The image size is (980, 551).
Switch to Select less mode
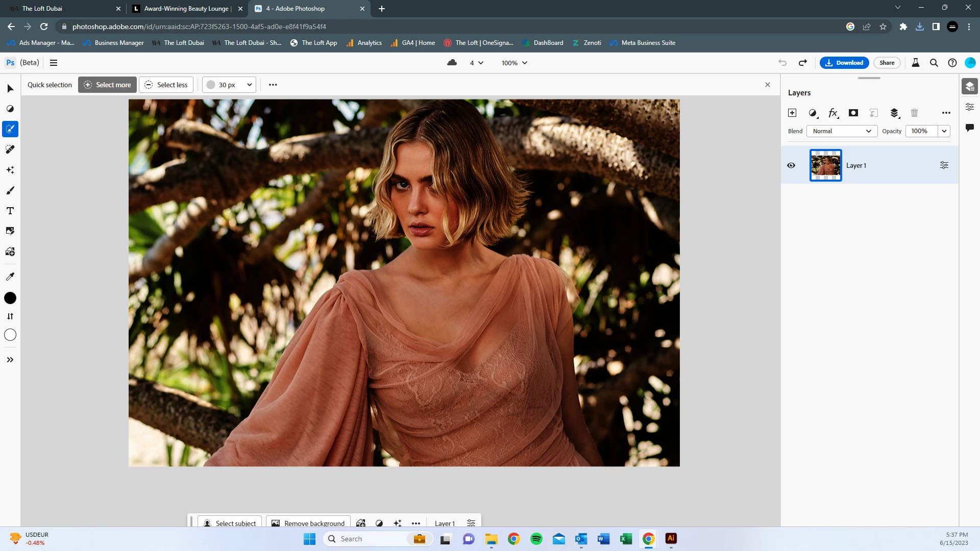[x=166, y=85]
